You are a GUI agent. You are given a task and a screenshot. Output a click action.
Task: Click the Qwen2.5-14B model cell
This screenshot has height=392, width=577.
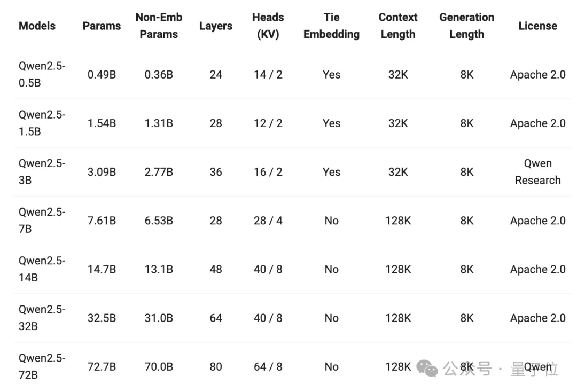(x=42, y=269)
